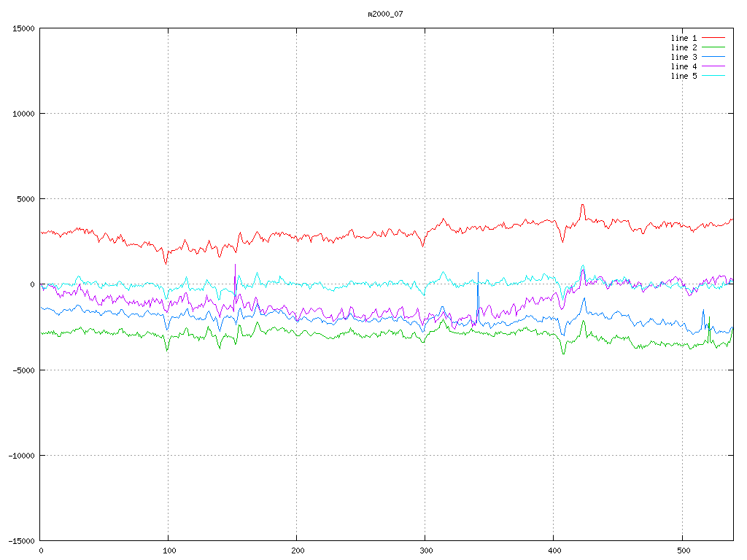
Task: Click the y-axis label 5000
Action: click(26, 199)
